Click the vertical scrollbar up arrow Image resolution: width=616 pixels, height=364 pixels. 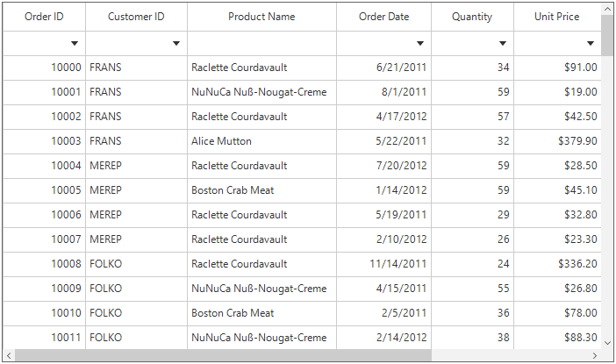pyautogui.click(x=607, y=10)
